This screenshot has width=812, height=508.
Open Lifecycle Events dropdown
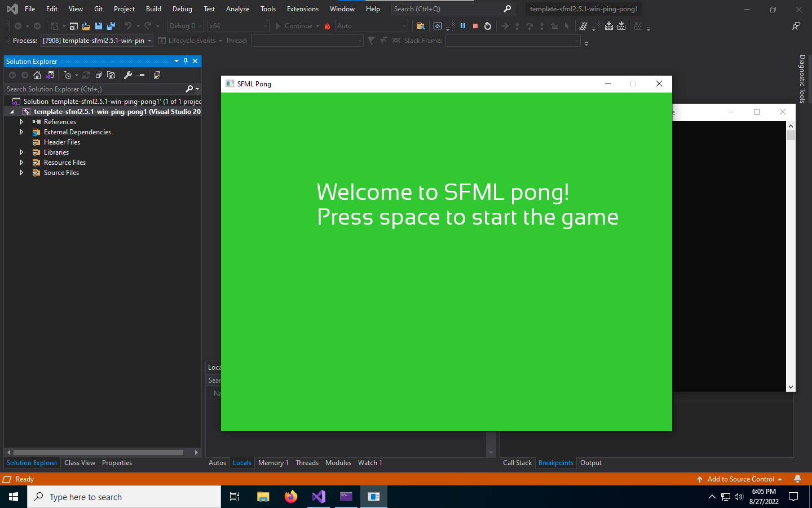pyautogui.click(x=220, y=41)
